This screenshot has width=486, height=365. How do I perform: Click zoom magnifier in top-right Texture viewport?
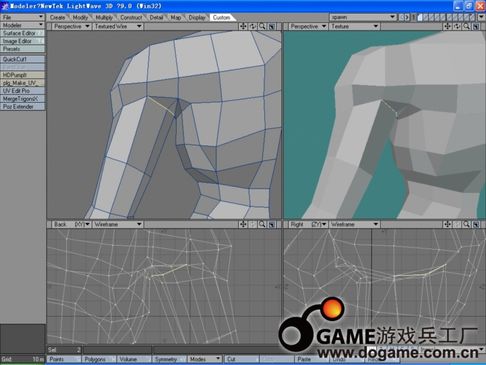[467, 26]
